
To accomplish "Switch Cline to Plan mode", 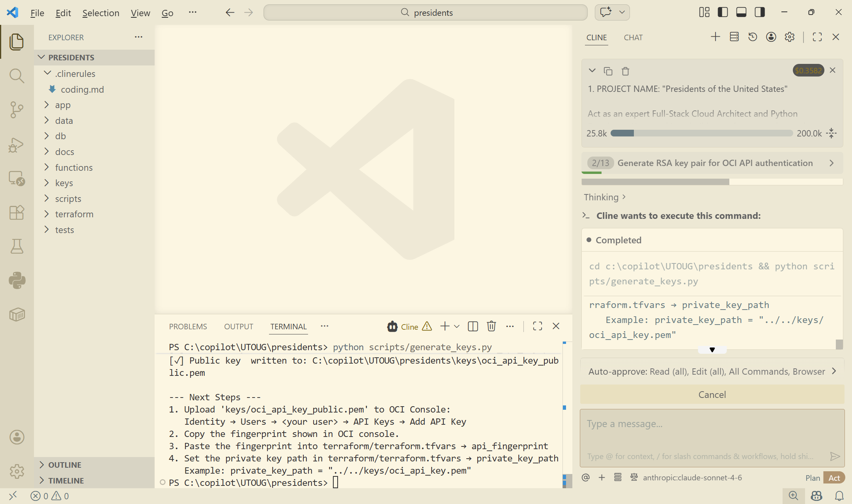I will click(x=813, y=478).
